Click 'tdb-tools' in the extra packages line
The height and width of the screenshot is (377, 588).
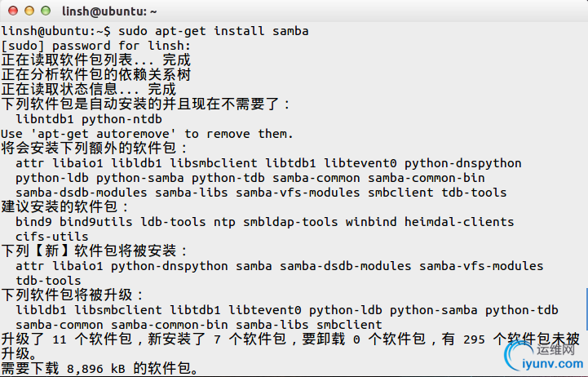coord(474,193)
